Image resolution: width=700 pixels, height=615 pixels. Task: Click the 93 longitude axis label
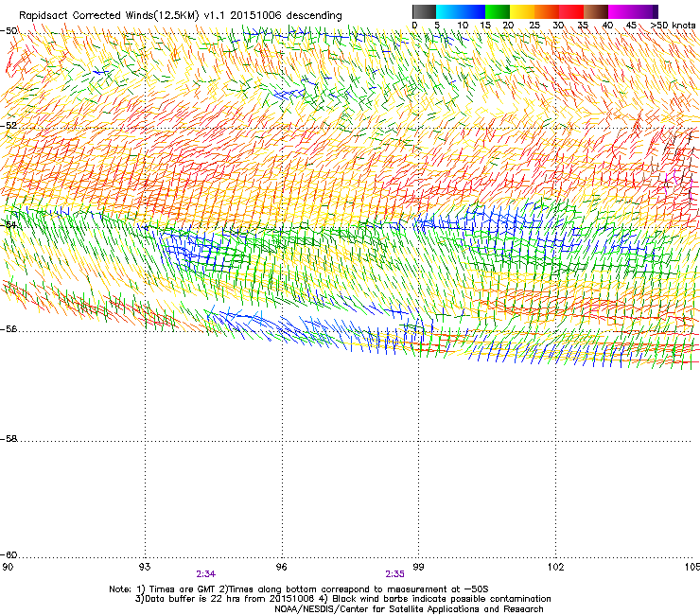[145, 567]
